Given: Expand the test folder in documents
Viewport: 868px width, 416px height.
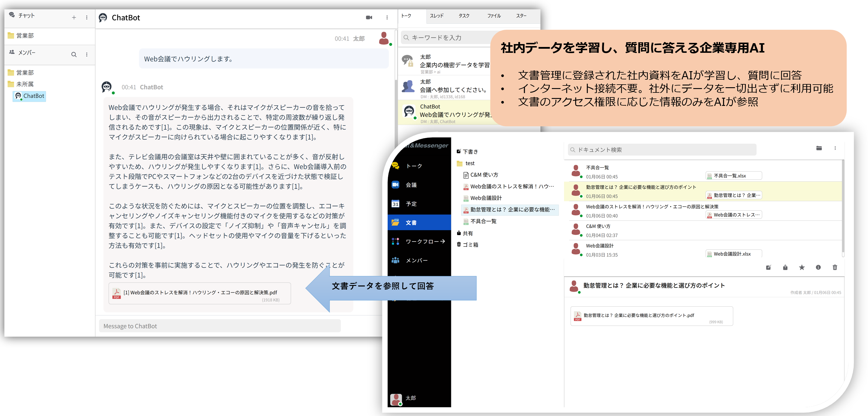Looking at the screenshot, I should [469, 163].
